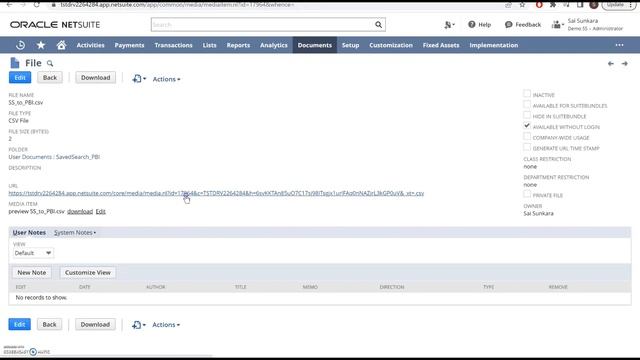Open the browser extensions puzzle icon
This screenshot has width=640, height=360.
tap(553, 5)
